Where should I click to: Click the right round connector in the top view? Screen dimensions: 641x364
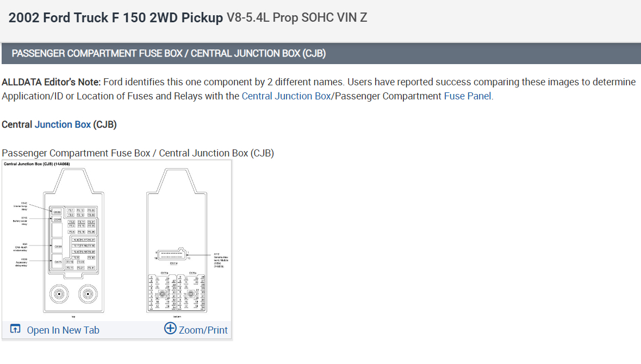(x=86, y=295)
